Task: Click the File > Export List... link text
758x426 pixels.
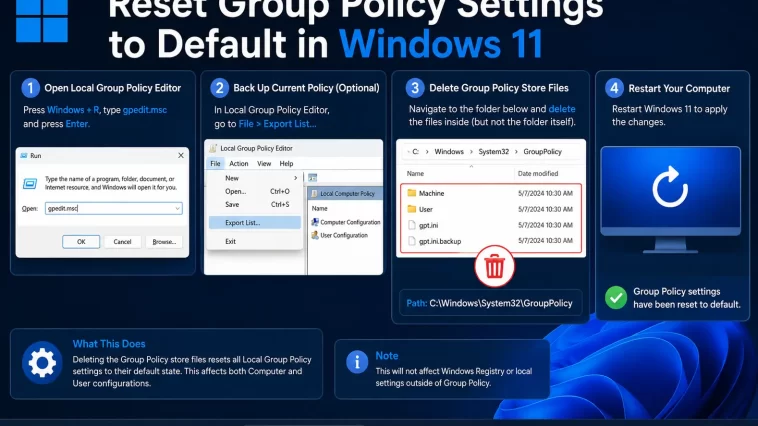Action: pyautogui.click(x=277, y=124)
